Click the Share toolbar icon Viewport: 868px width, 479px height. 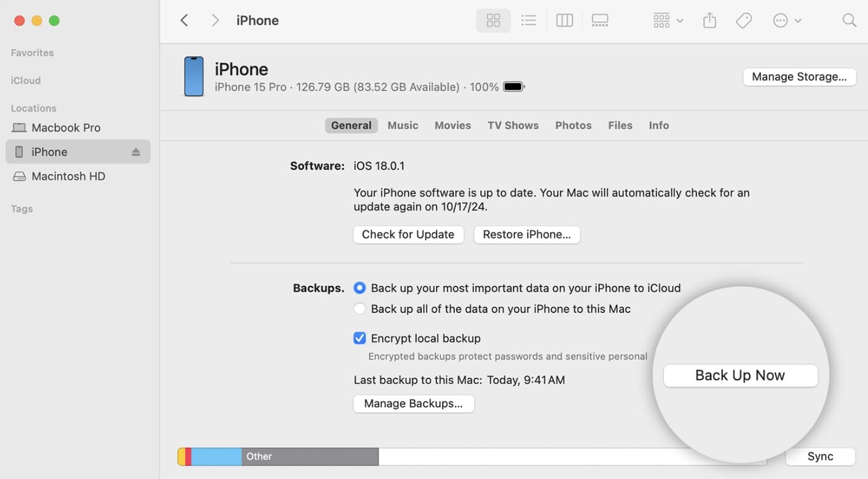point(709,20)
